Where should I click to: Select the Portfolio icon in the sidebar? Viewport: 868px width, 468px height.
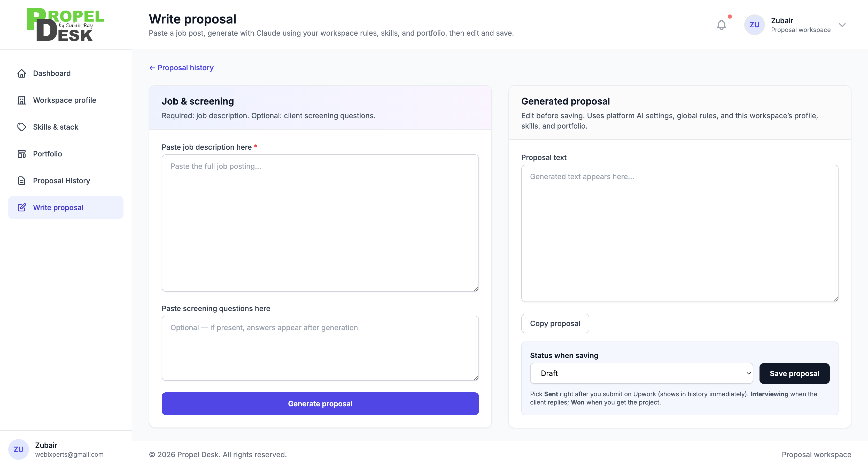click(x=21, y=154)
